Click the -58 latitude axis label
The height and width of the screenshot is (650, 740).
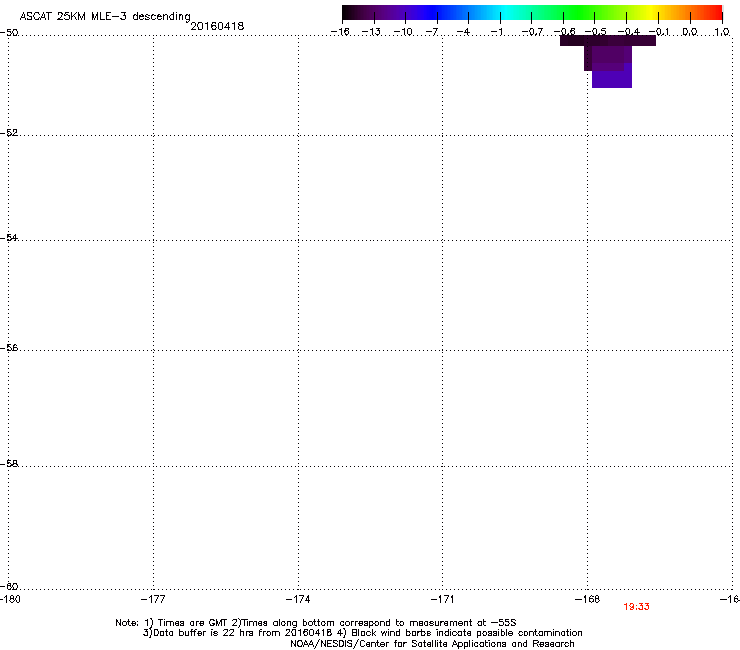(9, 464)
